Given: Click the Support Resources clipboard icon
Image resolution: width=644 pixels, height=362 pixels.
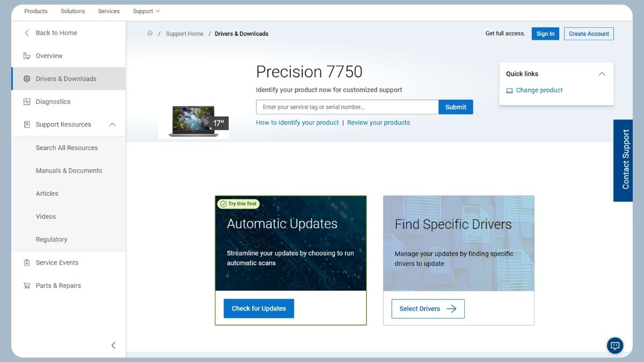Looking at the screenshot, I should 26,124.
